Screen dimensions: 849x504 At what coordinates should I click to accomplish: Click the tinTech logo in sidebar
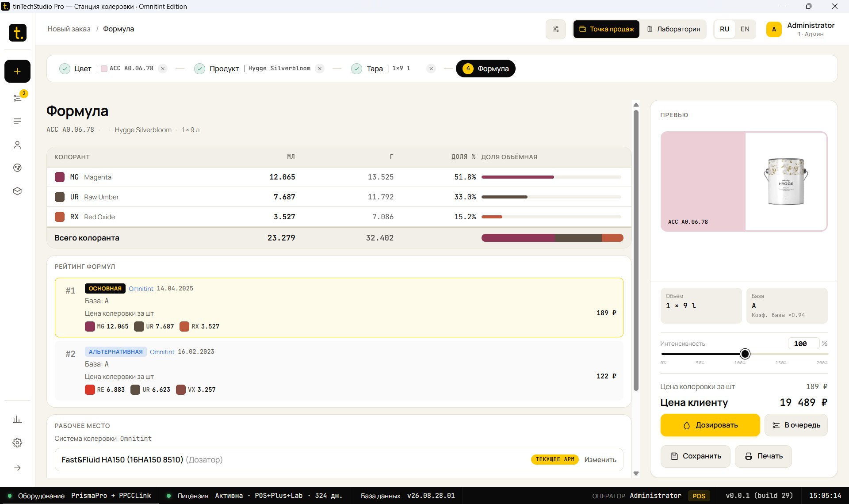coord(18,33)
